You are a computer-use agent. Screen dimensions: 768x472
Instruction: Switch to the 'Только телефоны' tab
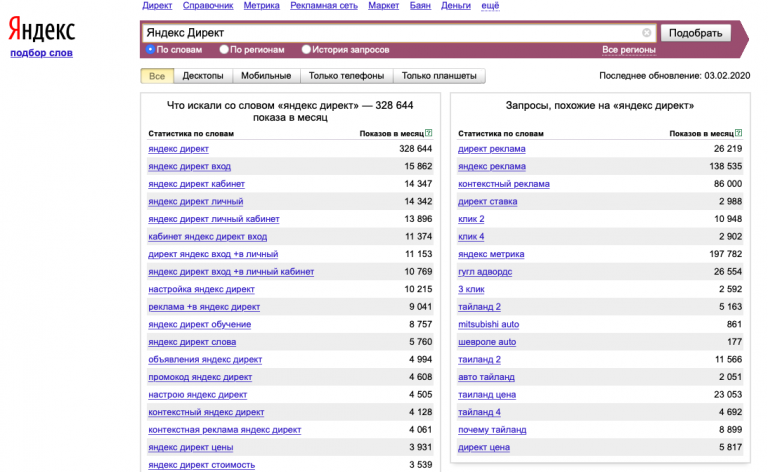(346, 76)
